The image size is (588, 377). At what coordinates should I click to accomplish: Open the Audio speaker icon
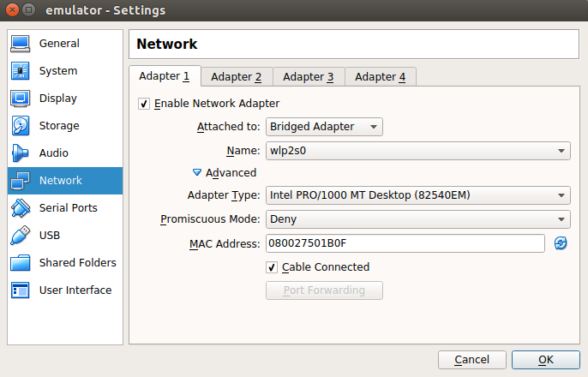click(x=21, y=153)
